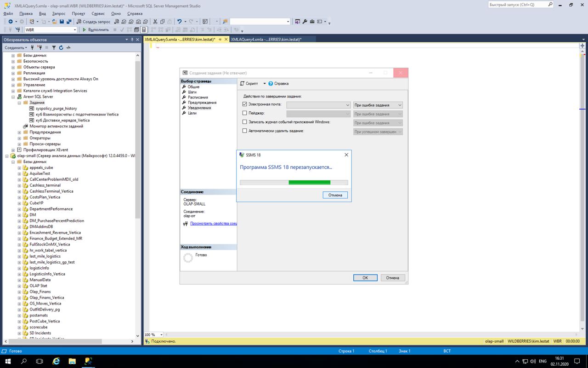Image resolution: width=588 pixels, height=368 pixels.
Task: Click the Connect plug icon in Object Explorer
Action: 32,47
